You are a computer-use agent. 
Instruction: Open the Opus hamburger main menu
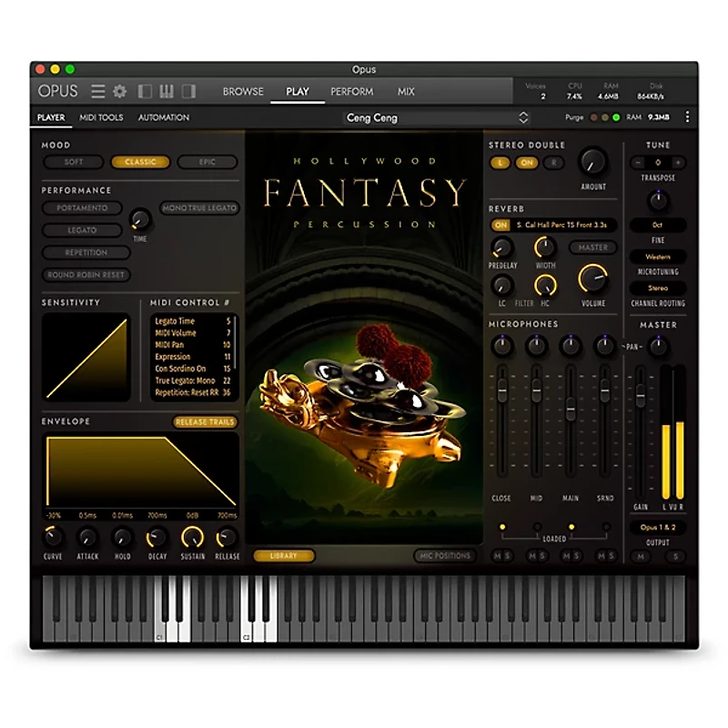tap(97, 91)
